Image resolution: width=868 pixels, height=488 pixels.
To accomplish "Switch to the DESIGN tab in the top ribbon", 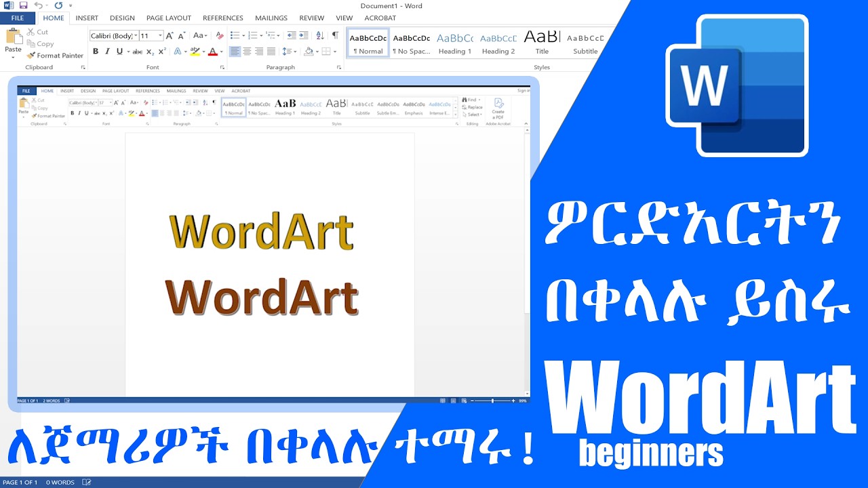I will click(x=122, y=18).
